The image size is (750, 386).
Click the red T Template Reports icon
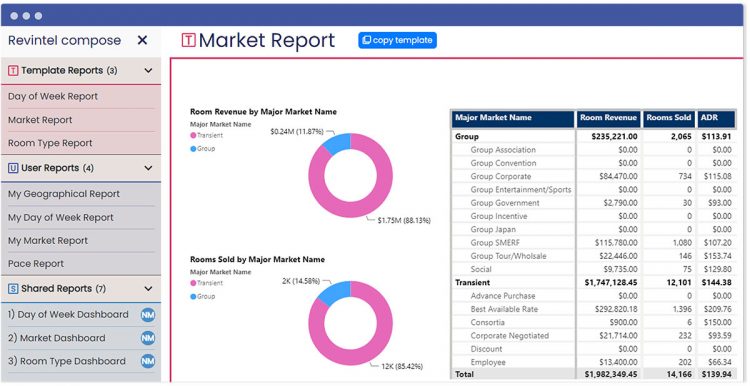pyautogui.click(x=13, y=71)
